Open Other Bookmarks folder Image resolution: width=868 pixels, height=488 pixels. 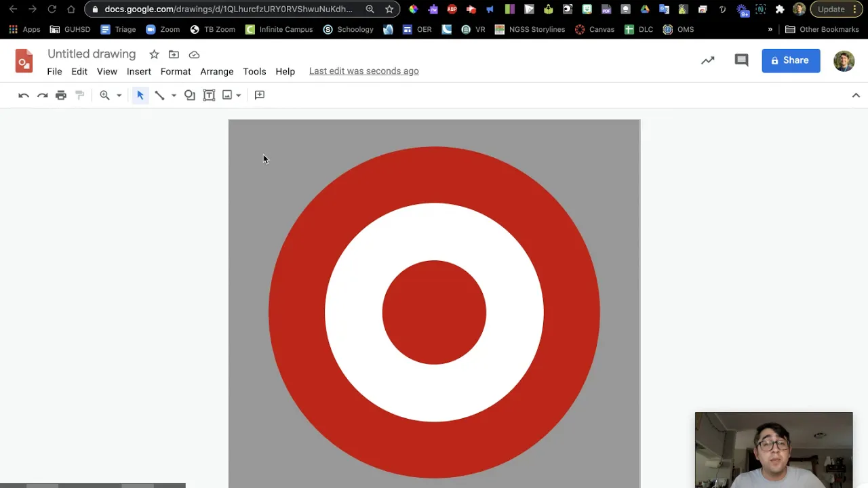pyautogui.click(x=823, y=30)
